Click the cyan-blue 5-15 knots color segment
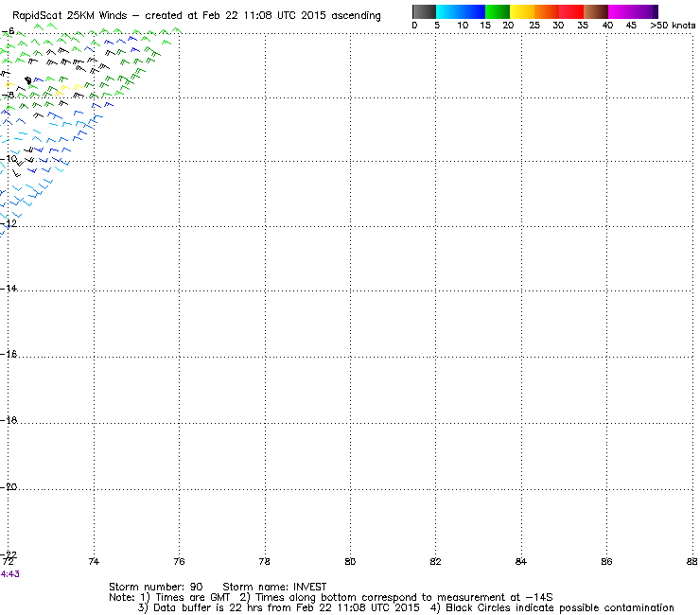This screenshot has height=615, width=700. click(x=461, y=11)
